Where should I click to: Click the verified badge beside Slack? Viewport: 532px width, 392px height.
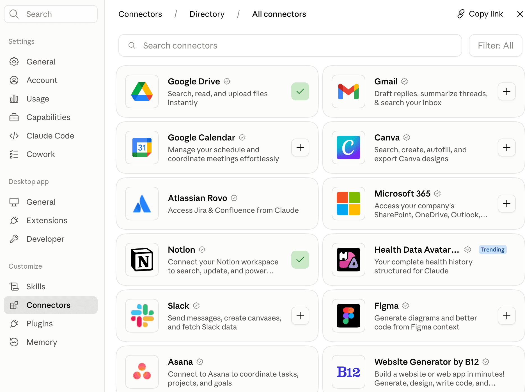(x=196, y=306)
